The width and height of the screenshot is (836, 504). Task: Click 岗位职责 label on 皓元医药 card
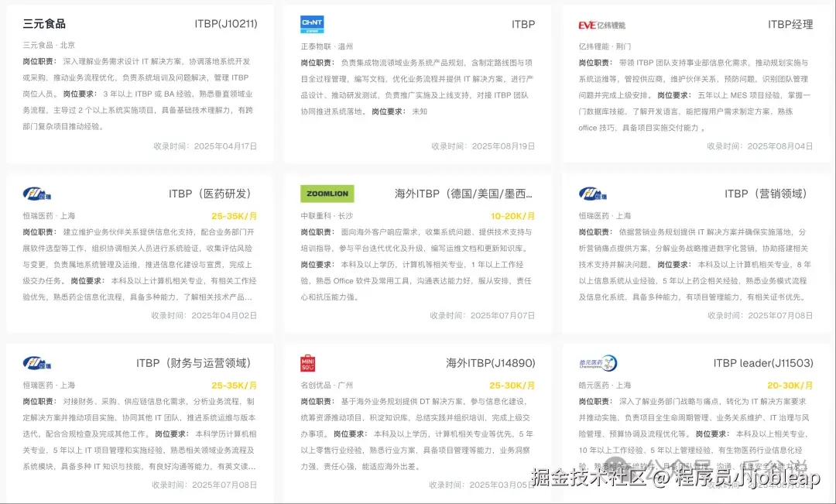[x=595, y=402]
